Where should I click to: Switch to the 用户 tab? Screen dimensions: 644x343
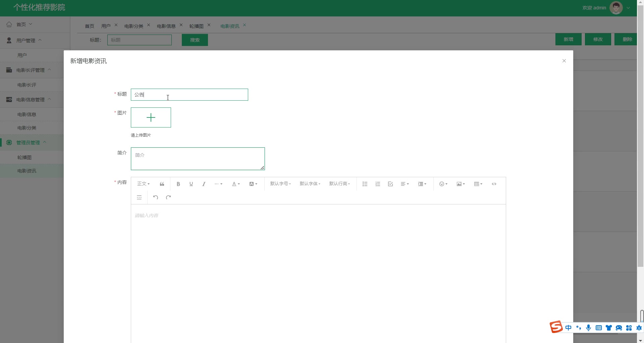coord(106,26)
